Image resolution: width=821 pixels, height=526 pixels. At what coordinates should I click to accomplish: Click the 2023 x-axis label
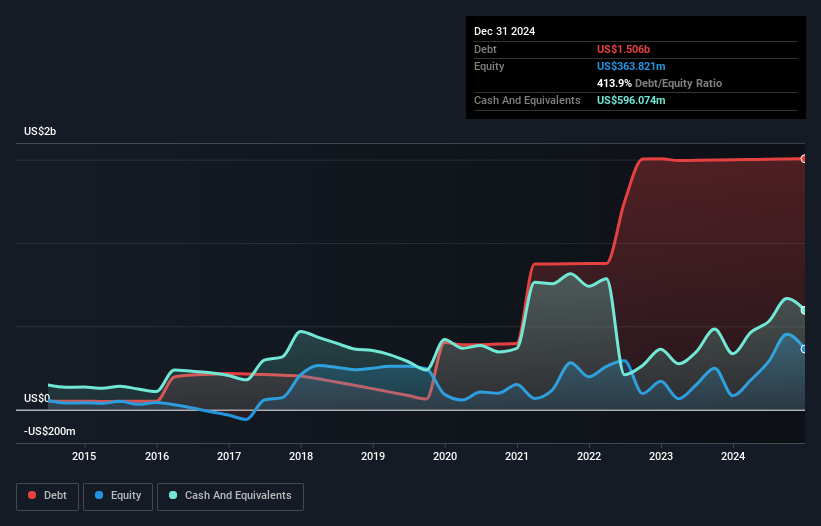tap(661, 456)
